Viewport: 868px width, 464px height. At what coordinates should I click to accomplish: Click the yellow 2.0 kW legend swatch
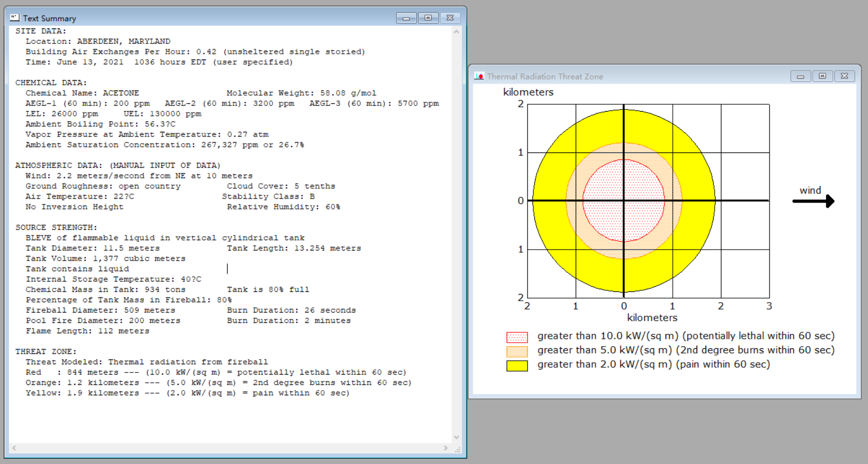point(517,366)
